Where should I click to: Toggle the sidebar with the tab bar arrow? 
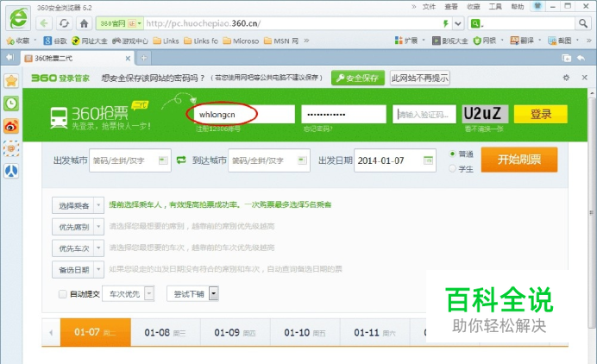[x=9, y=58]
